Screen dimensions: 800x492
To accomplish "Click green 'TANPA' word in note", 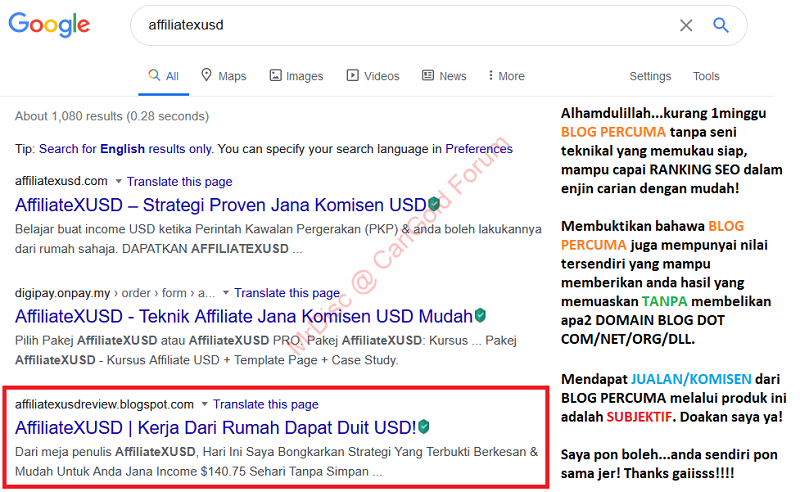I will pyautogui.click(x=664, y=302).
